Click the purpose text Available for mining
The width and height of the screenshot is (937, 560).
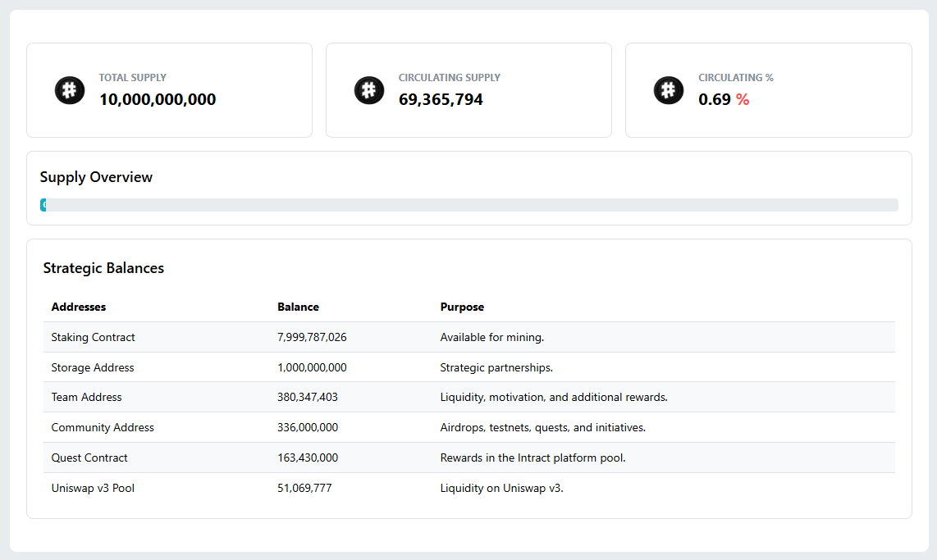click(492, 337)
